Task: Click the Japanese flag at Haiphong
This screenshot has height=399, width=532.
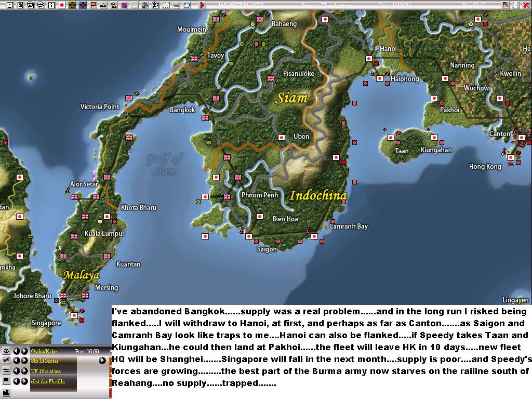Action: point(380,78)
